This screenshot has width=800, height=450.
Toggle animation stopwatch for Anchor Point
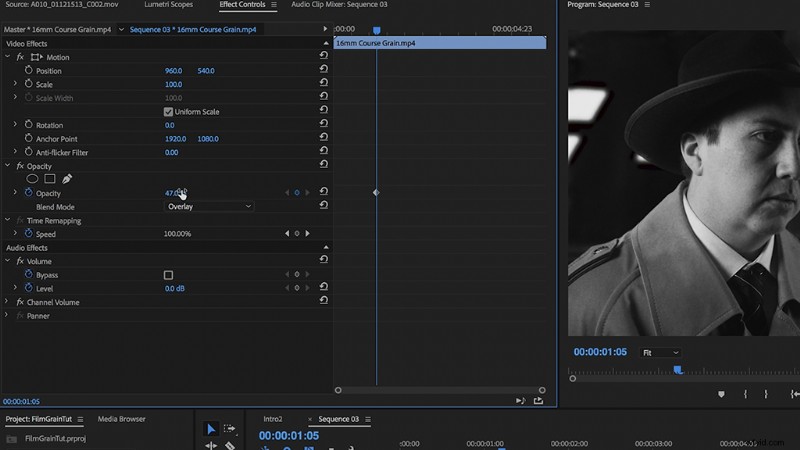pos(29,138)
